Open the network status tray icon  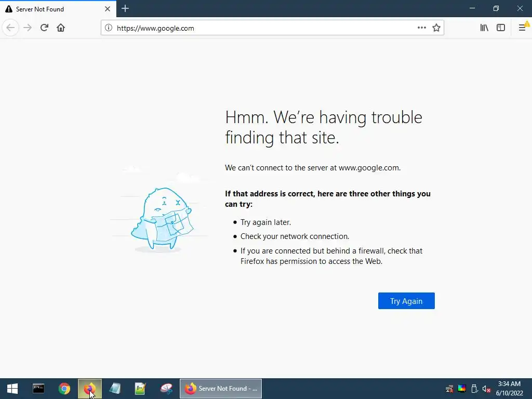449,389
